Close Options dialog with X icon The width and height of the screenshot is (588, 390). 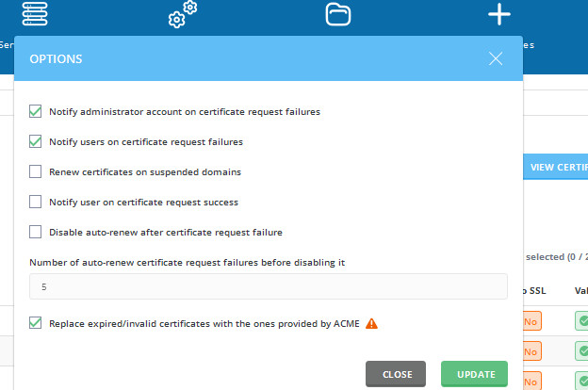[x=496, y=58]
